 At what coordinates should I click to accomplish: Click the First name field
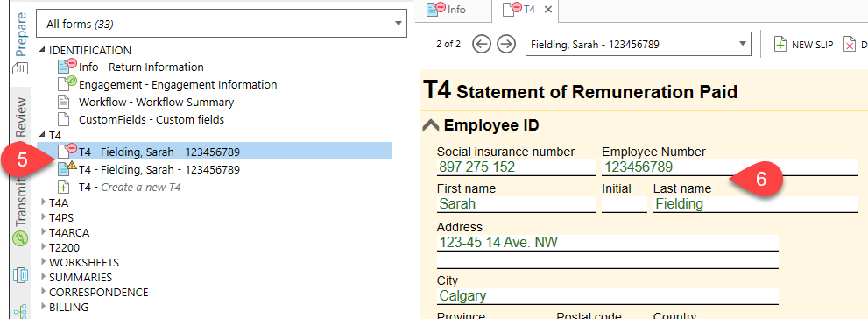[516, 204]
